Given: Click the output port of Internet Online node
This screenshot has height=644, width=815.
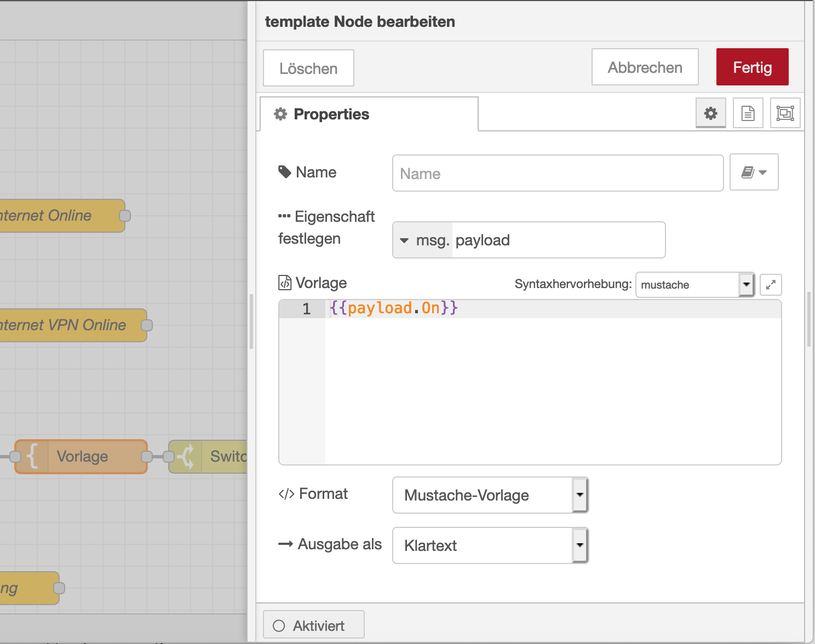Looking at the screenshot, I should click(x=125, y=216).
